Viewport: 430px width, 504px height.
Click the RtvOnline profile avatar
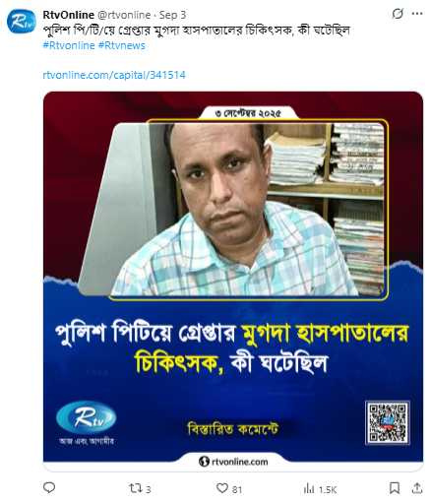pos(21,22)
